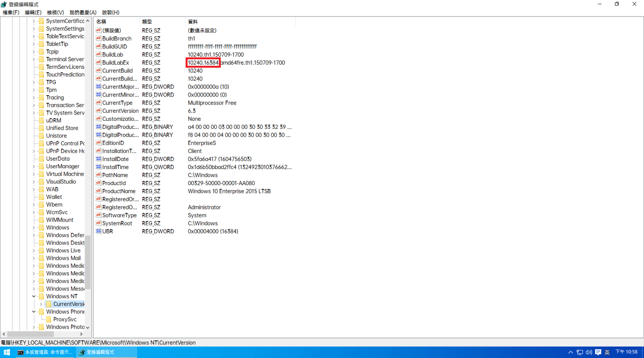Click the CurrentMinor DWORD value icon

tap(99, 95)
